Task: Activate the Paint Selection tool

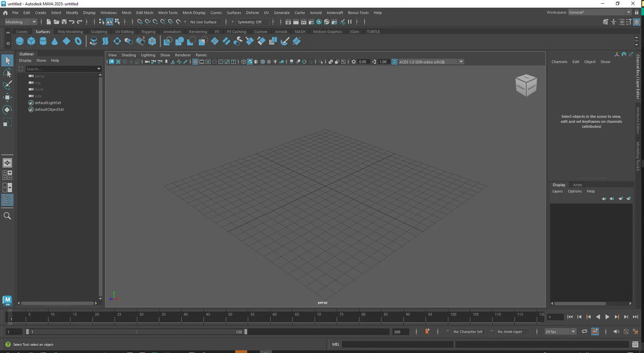Action: (7, 85)
